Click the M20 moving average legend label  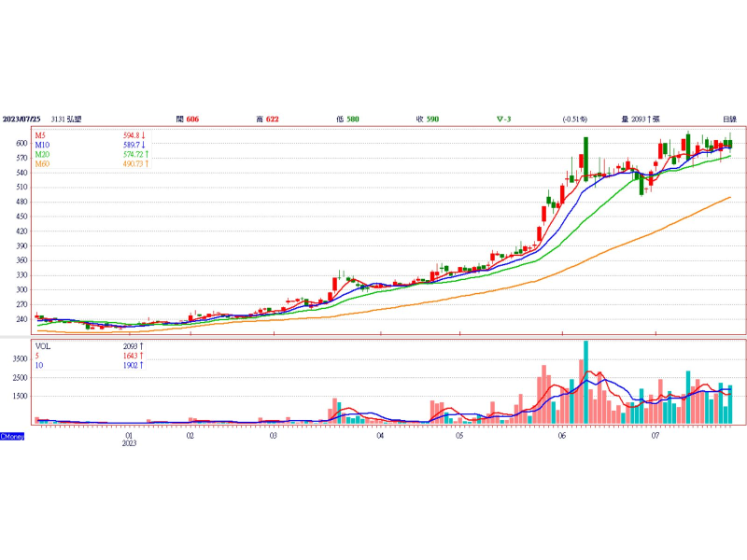pyautogui.click(x=43, y=155)
